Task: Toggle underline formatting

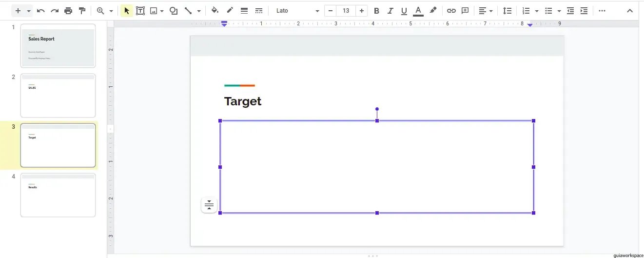Action: click(404, 11)
